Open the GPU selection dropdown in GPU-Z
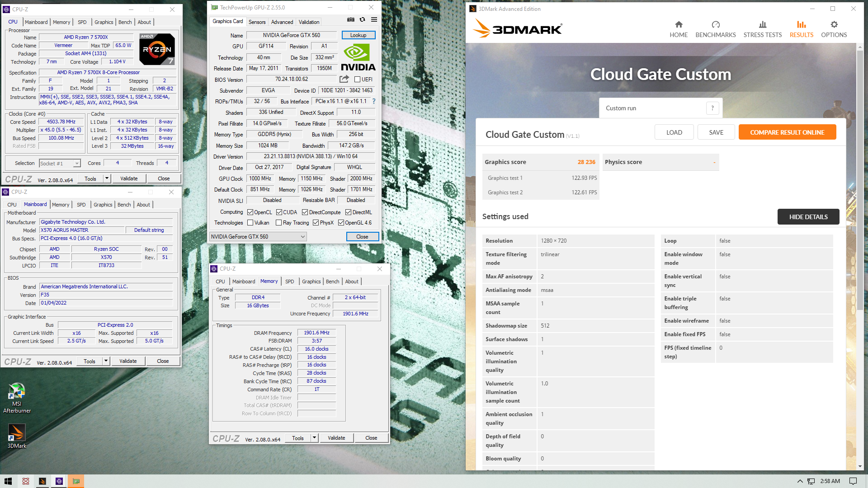This screenshot has width=868, height=488. click(258, 237)
